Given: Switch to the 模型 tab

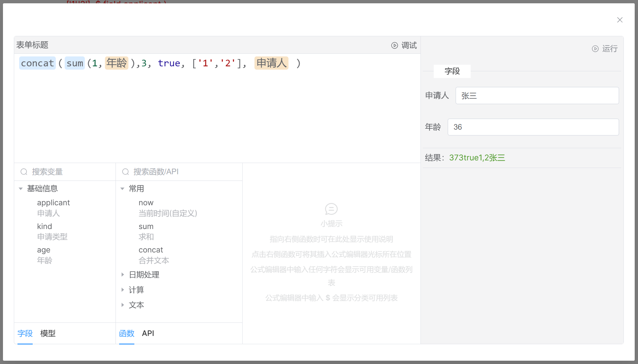Looking at the screenshot, I should 48,333.
